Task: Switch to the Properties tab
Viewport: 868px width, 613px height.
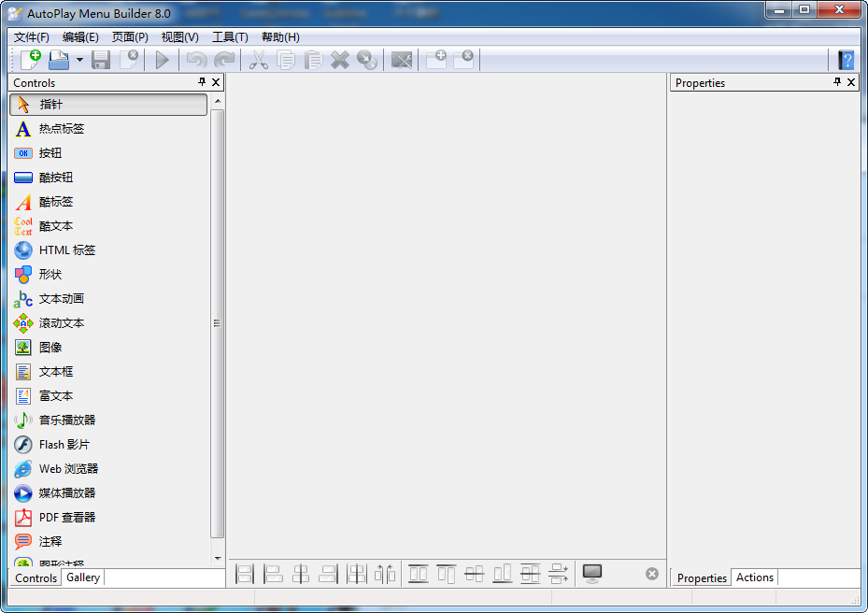Action: click(702, 577)
